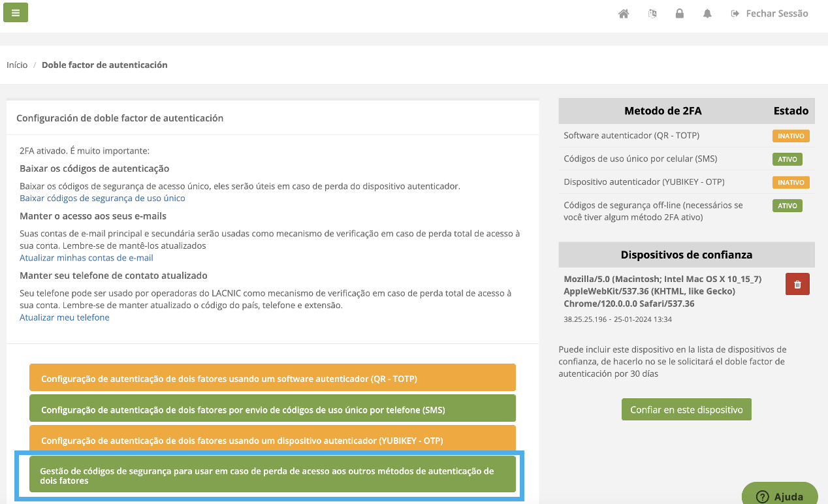This screenshot has height=504, width=828.
Task: Click INATIVO badge for YUBIKEY device
Action: (x=791, y=183)
